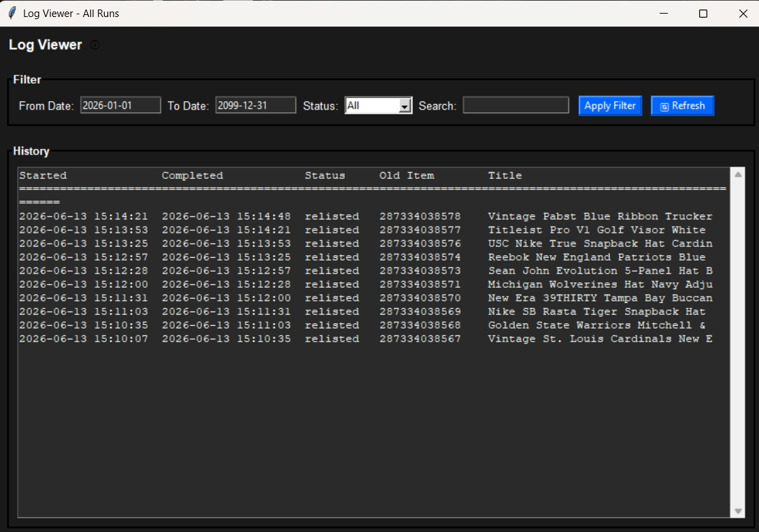Image resolution: width=759 pixels, height=532 pixels.
Task: Click into the From Date field
Action: coord(120,105)
